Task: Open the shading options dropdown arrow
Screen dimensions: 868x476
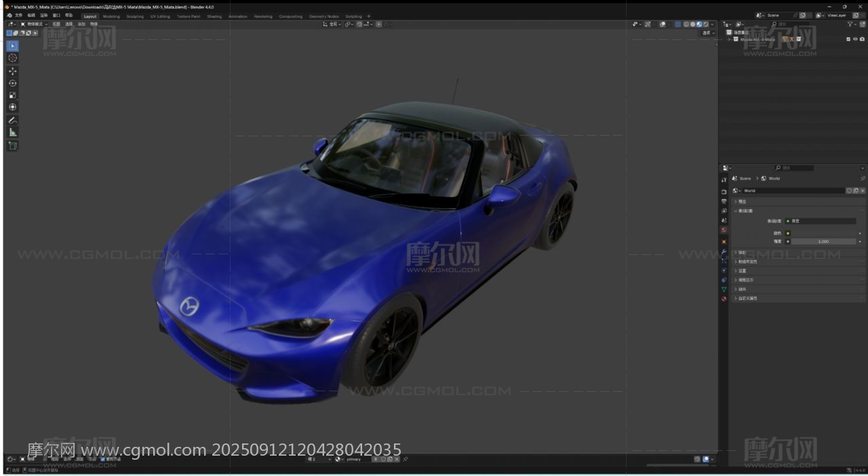Action: [713, 24]
